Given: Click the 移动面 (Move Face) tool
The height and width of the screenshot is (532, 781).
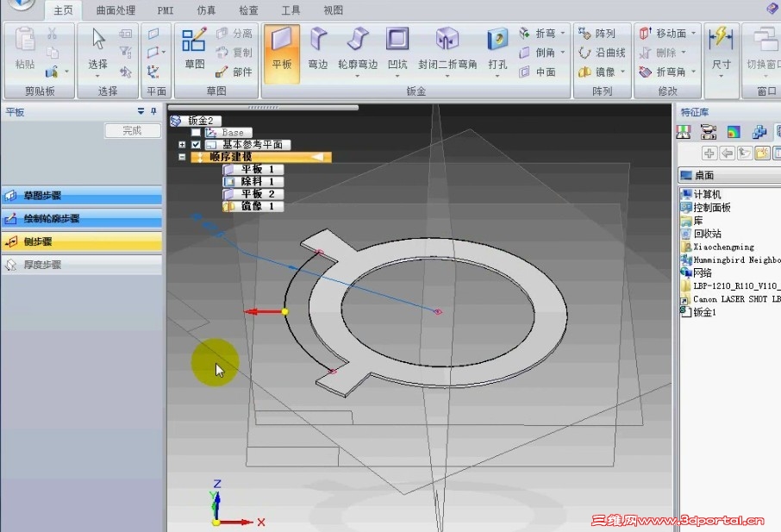Looking at the screenshot, I should (662, 34).
